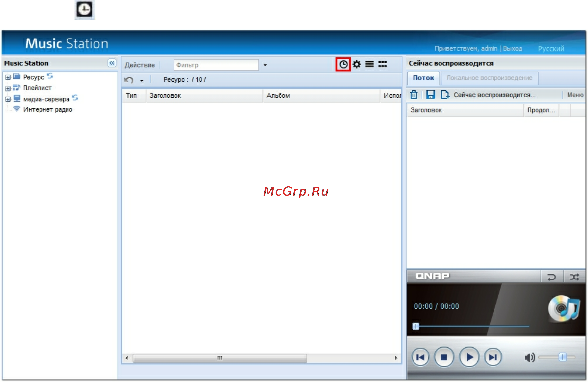Select Ресурс in the tree
This screenshot has height=382, width=588.
pyautogui.click(x=34, y=77)
